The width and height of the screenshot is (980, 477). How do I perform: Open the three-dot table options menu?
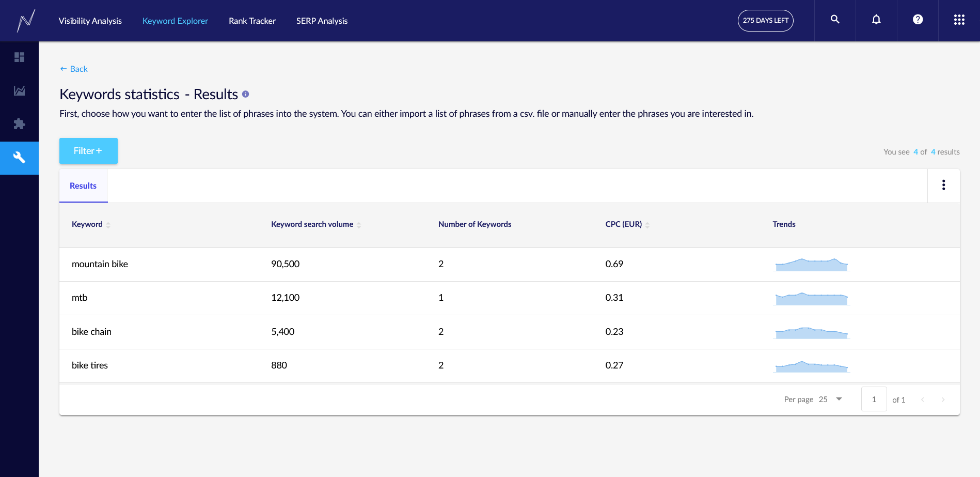[943, 185]
